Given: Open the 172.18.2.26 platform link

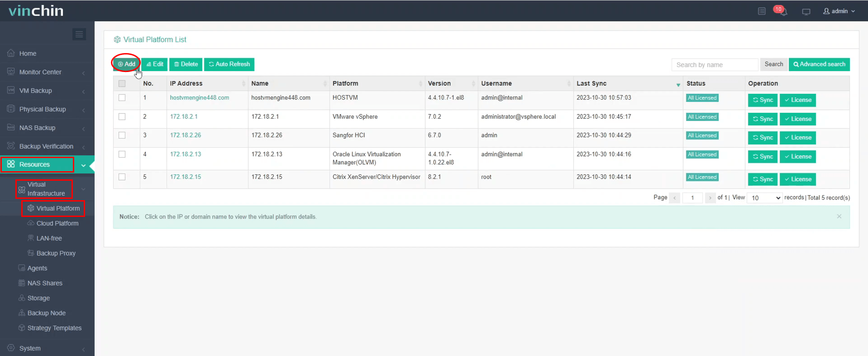Looking at the screenshot, I should pos(186,135).
